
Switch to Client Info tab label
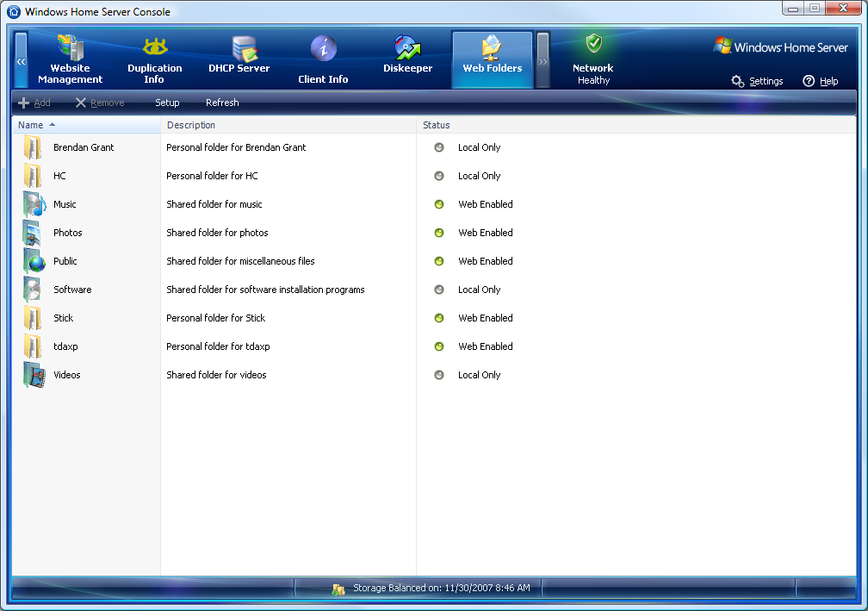click(323, 79)
